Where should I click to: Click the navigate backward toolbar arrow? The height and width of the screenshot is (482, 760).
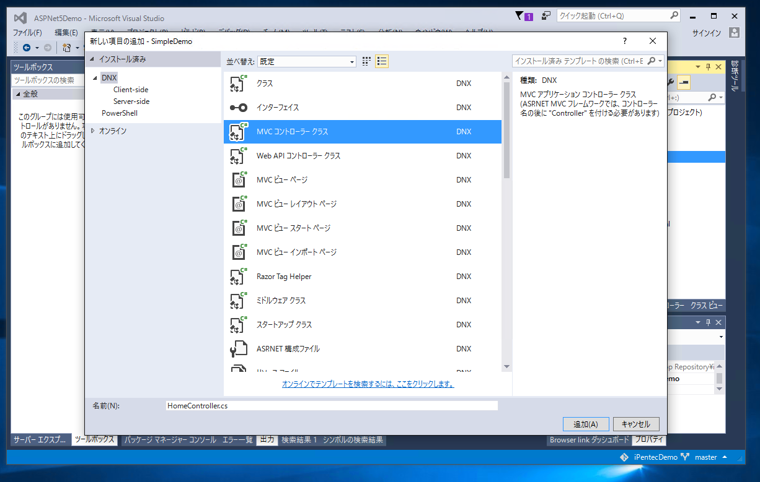(x=27, y=48)
